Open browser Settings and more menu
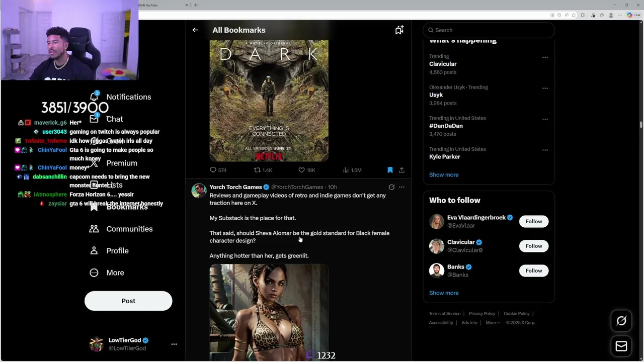 click(x=620, y=15)
